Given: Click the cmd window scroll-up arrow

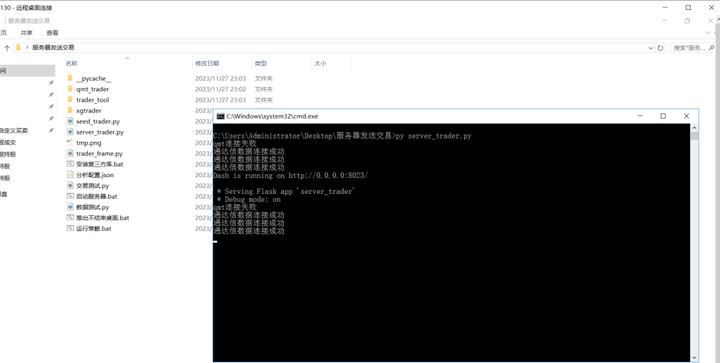Looking at the screenshot, I should click(x=694, y=128).
